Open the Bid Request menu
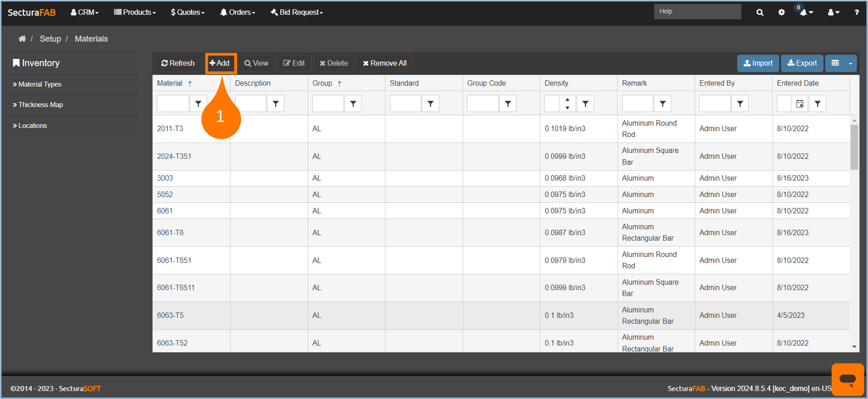 (297, 12)
